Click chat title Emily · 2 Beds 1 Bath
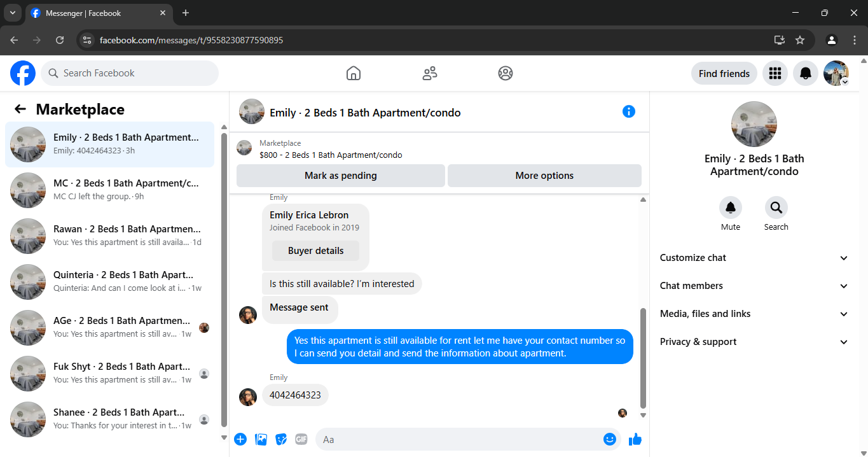This screenshot has height=457, width=868. [365, 113]
